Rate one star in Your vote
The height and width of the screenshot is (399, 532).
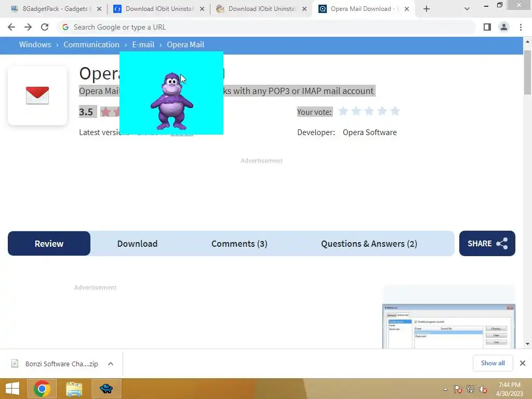pos(343,111)
